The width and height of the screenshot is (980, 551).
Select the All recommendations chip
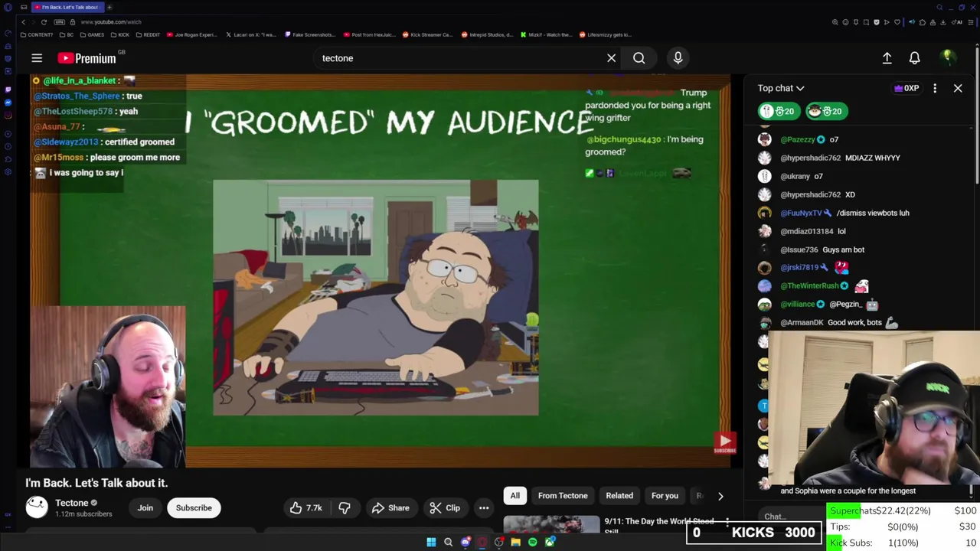[x=515, y=496]
